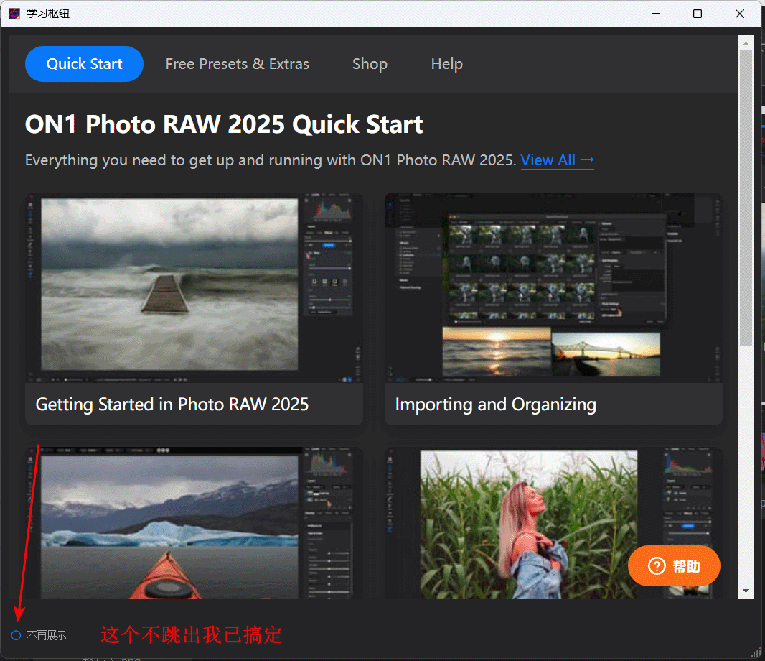Follow the View All link
The image size is (765, 661).
[x=556, y=160]
